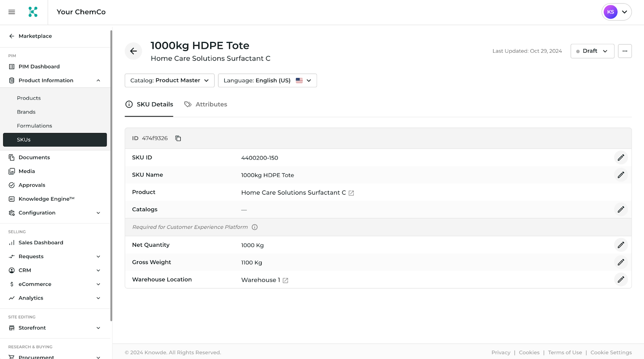This screenshot has height=359, width=644.
Task: Open the three-dot more options menu
Action: pos(625,51)
